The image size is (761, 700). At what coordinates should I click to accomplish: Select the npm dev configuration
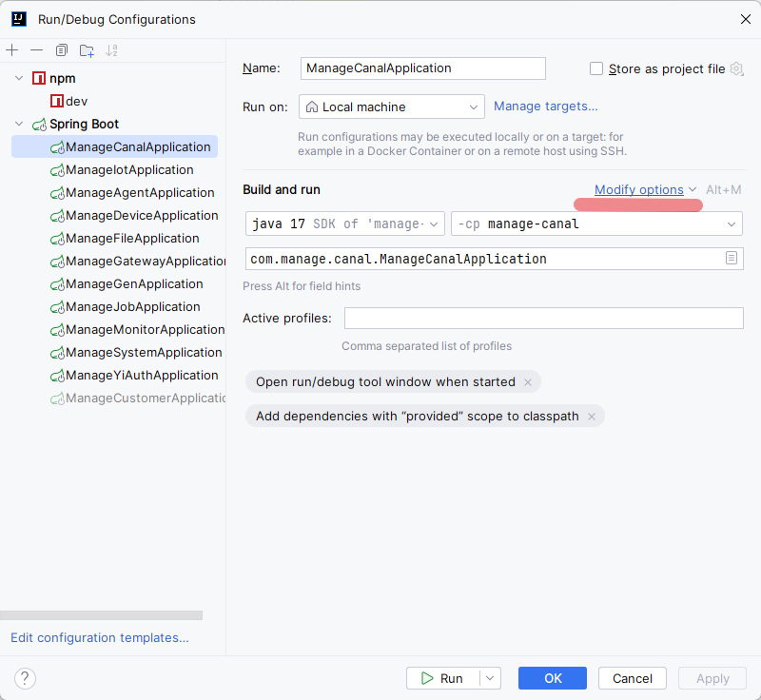point(68,101)
